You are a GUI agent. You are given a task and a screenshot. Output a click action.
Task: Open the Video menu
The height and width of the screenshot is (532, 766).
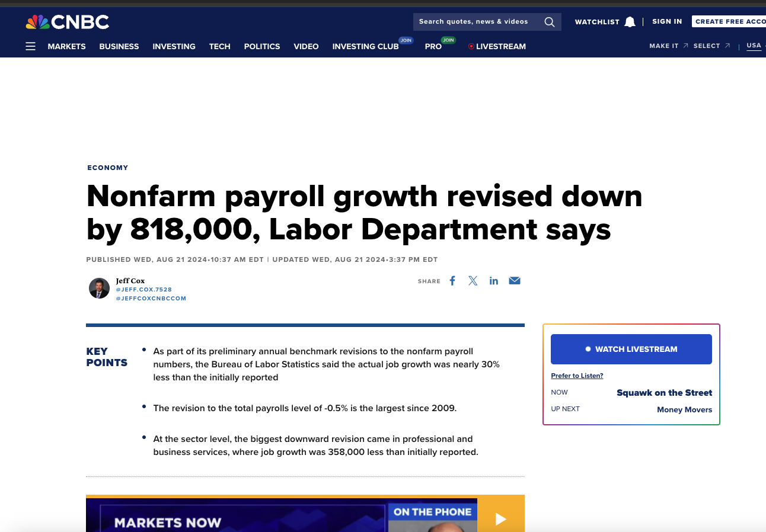(306, 46)
